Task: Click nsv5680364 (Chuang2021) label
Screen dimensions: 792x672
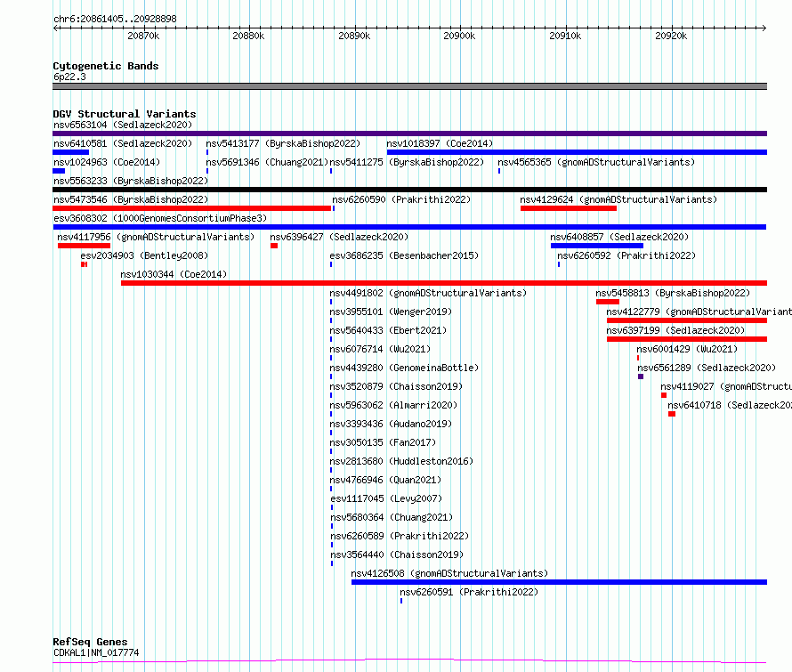Action: (392, 517)
